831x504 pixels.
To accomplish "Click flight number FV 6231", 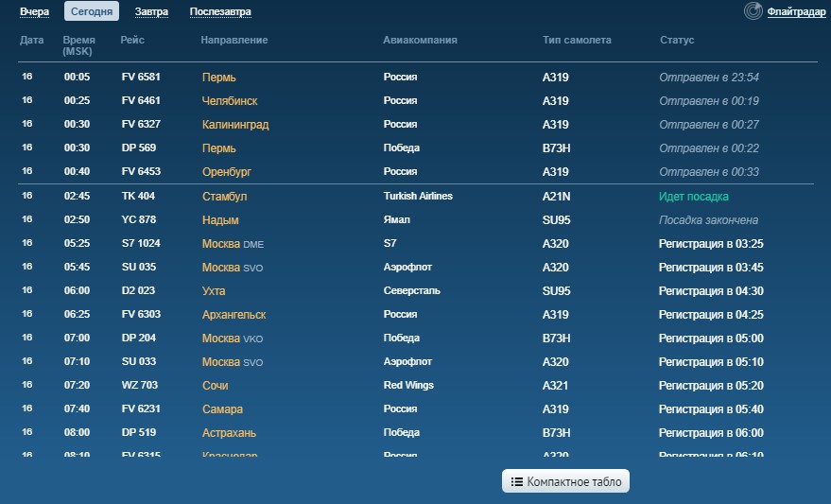I will (141, 408).
